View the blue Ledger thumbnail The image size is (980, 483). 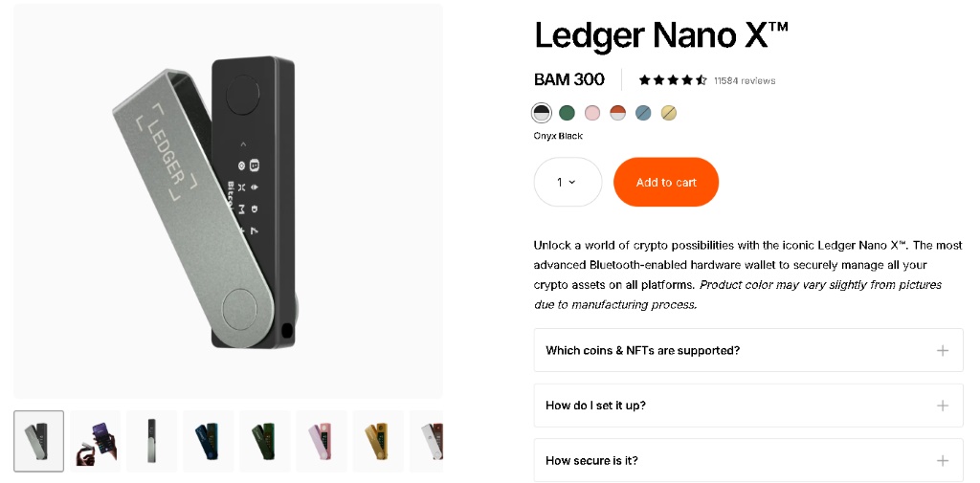(209, 441)
